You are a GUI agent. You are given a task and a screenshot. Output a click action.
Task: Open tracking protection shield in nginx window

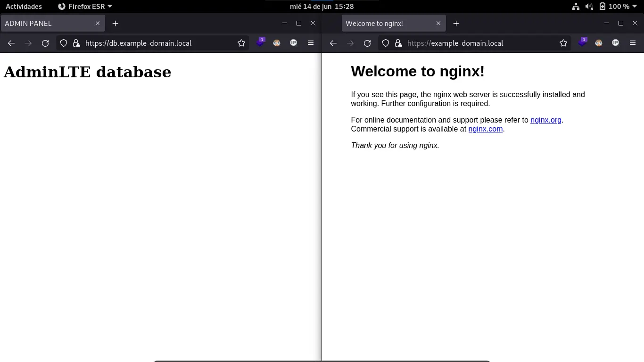tap(386, 43)
